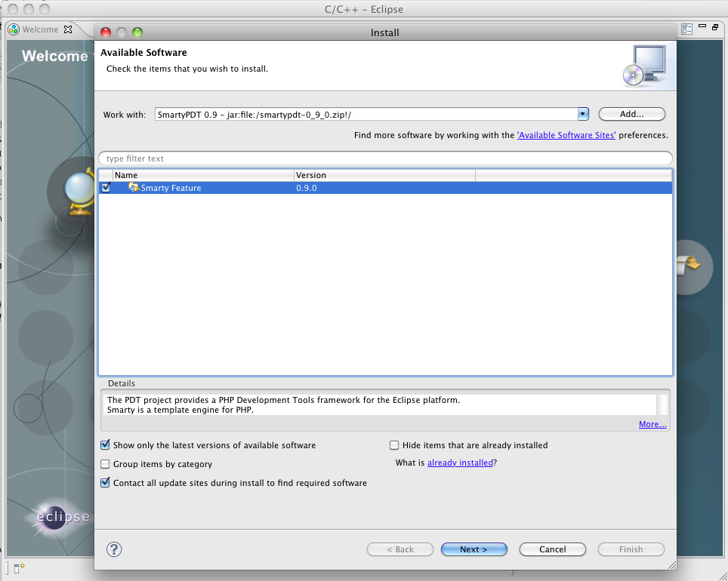Select the Welcome tab
This screenshot has height=581, width=728.
tap(40, 29)
